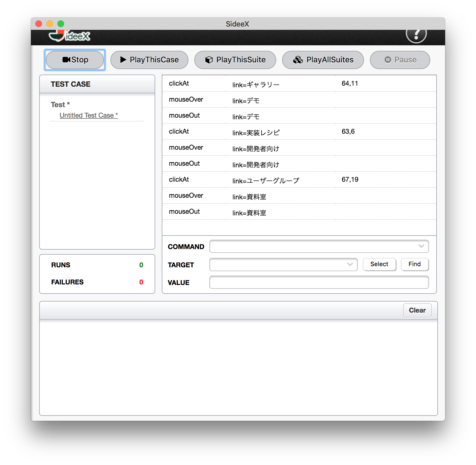Click the Stop recording button
The width and height of the screenshot is (476, 465).
pos(75,60)
